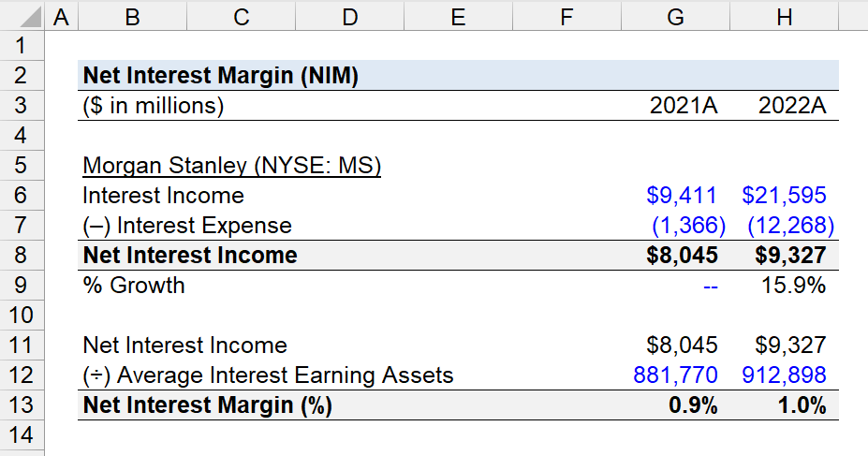Image resolution: width=868 pixels, height=456 pixels.
Task: Select bold '$9,327' in row 8
Action: [790, 255]
